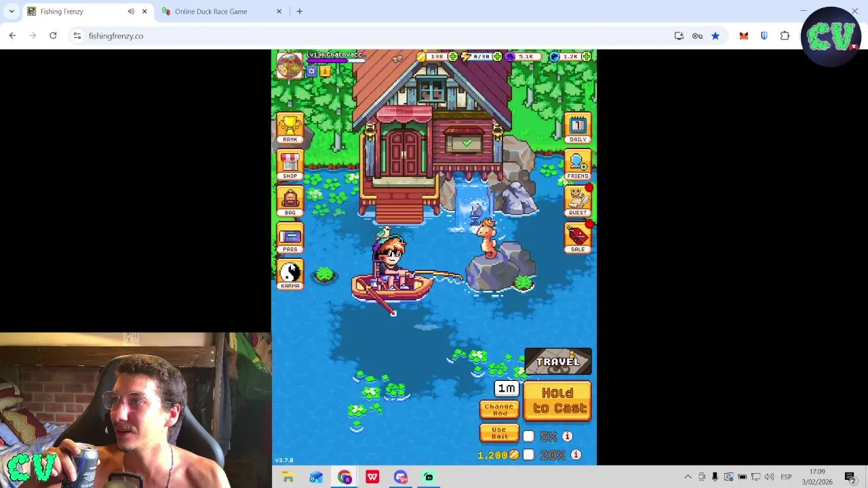View site information icon in address bar

[x=77, y=36]
